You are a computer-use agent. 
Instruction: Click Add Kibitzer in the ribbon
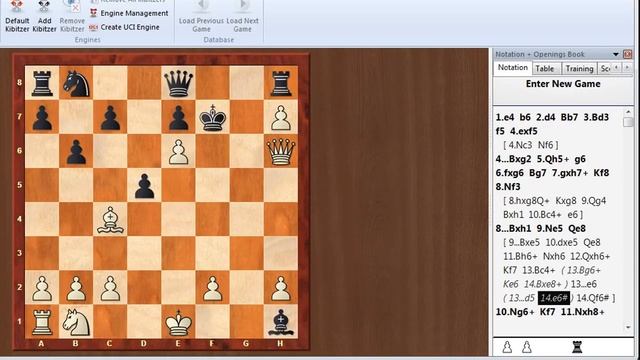pos(44,16)
